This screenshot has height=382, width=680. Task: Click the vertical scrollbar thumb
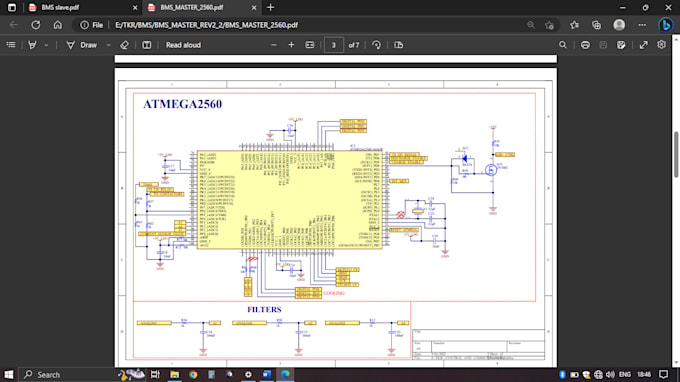pos(676,154)
